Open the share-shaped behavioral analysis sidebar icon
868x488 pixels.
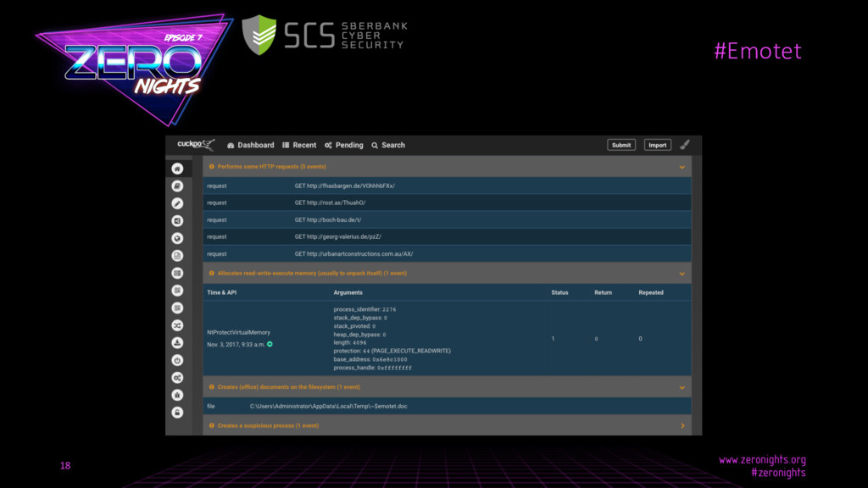pyautogui.click(x=177, y=221)
